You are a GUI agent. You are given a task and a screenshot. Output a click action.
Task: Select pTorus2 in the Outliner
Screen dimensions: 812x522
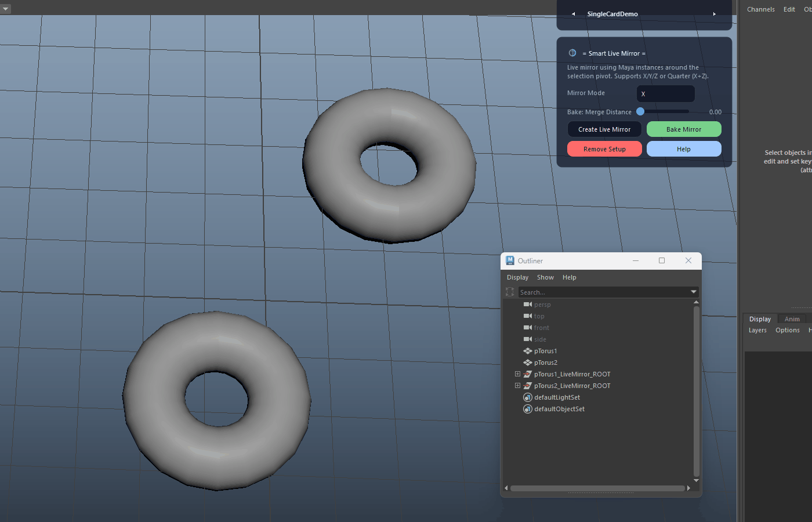546,362
